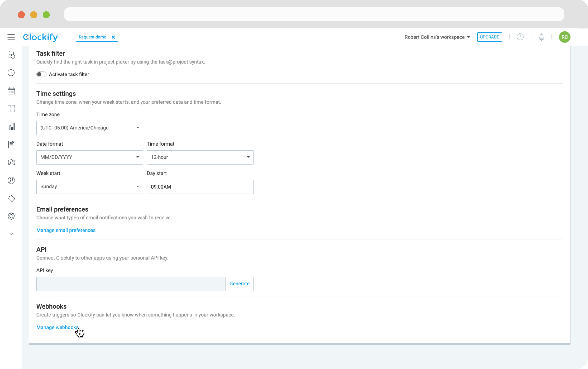The width and height of the screenshot is (588, 369).
Task: Click the browser address bar
Action: click(x=314, y=14)
